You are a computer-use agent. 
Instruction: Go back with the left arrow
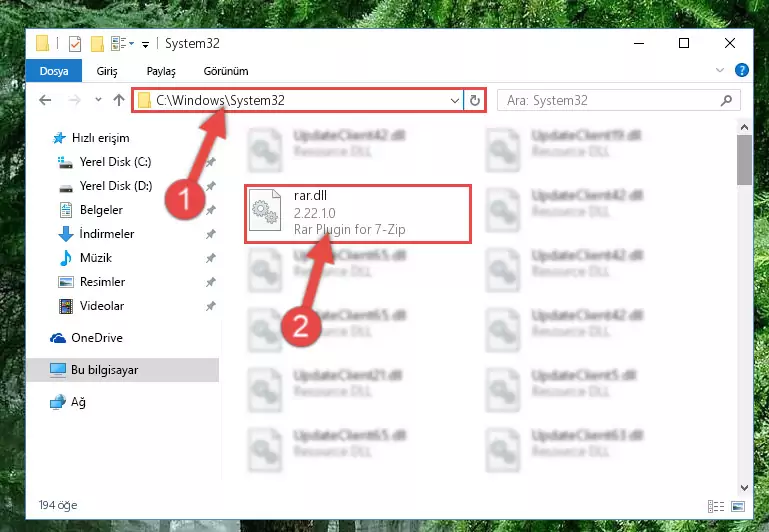(45, 100)
